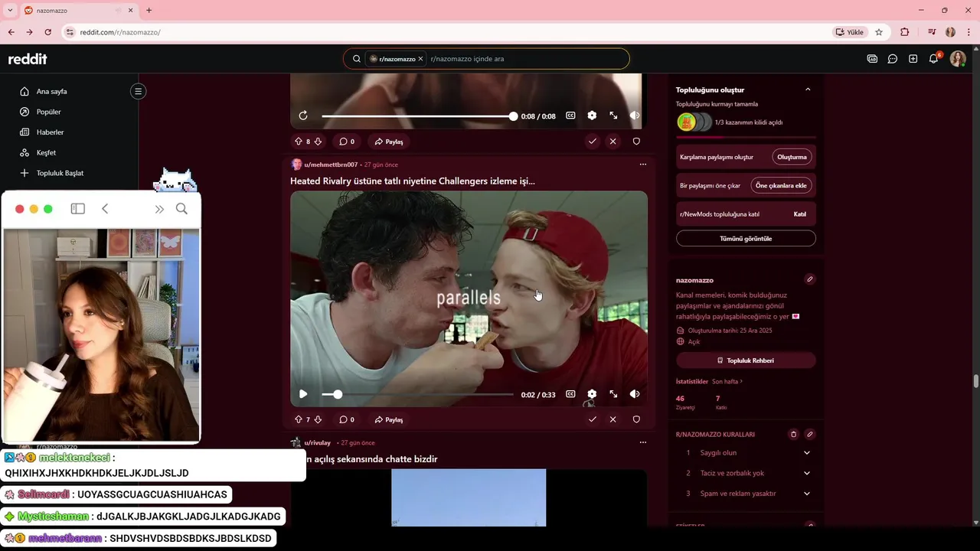Edit the community rules pencil icon
This screenshot has height=551, width=980.
point(810,434)
